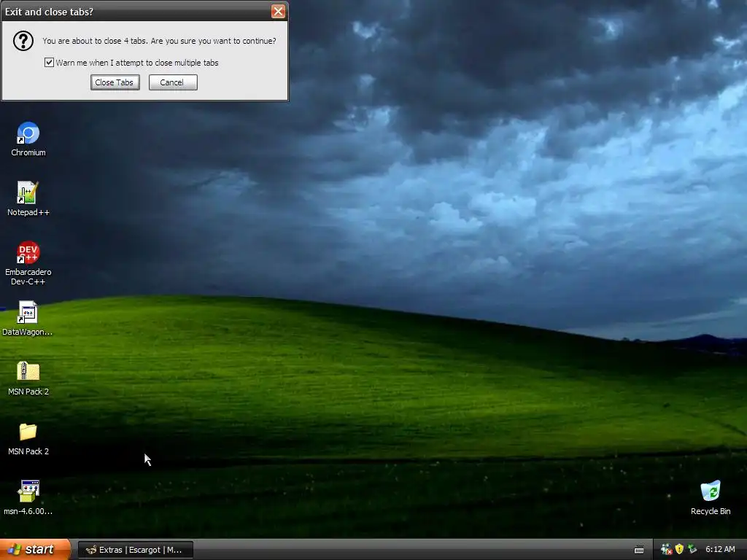Confirm with the Close Tabs button
This screenshot has height=560, width=747.
115,82
